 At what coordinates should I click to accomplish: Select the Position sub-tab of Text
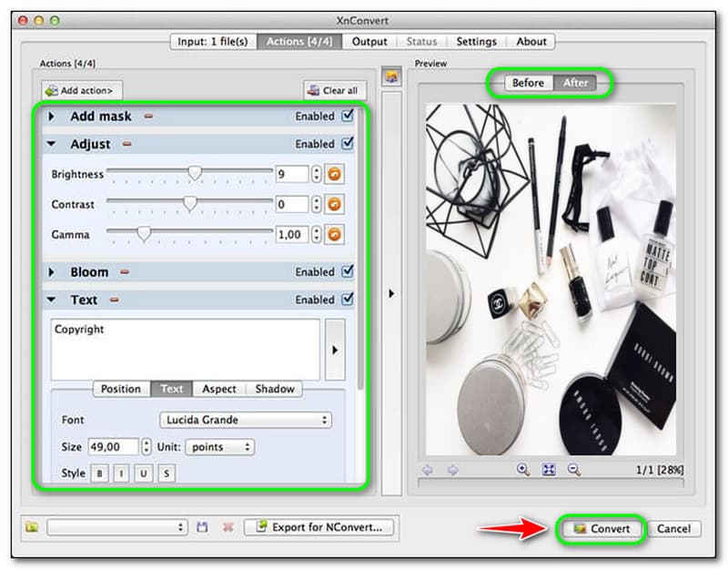point(121,389)
